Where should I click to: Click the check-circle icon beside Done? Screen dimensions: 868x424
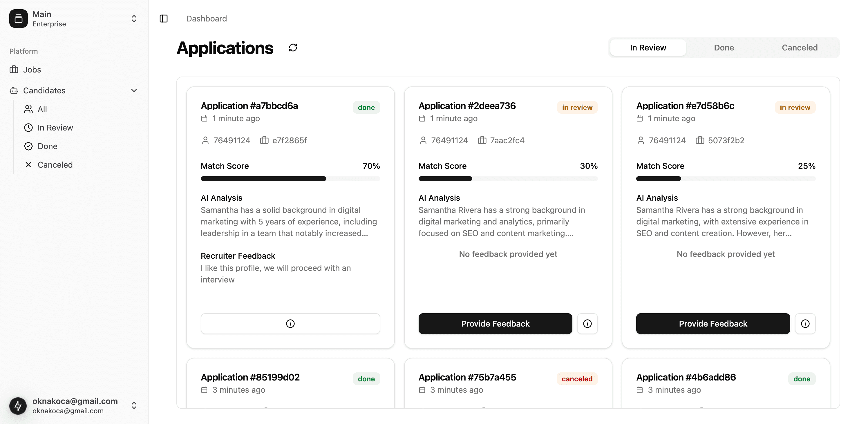[28, 146]
